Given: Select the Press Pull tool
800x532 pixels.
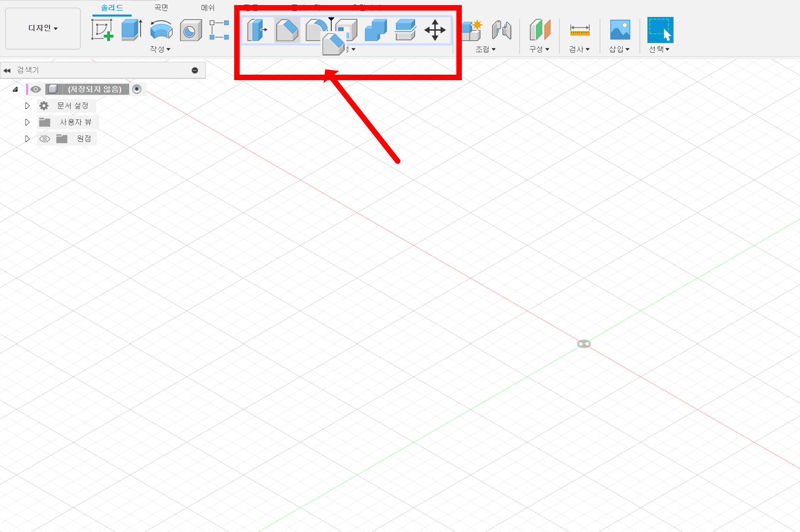Looking at the screenshot, I should [x=258, y=30].
